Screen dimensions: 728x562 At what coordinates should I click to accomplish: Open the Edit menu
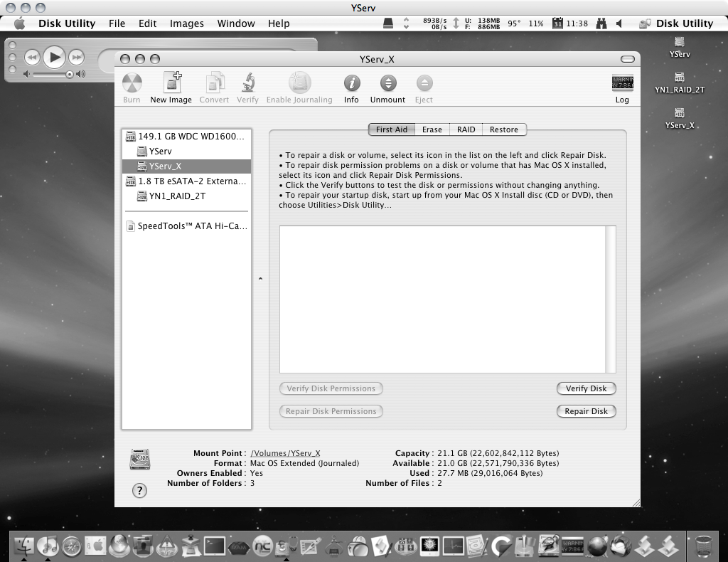[x=148, y=23]
